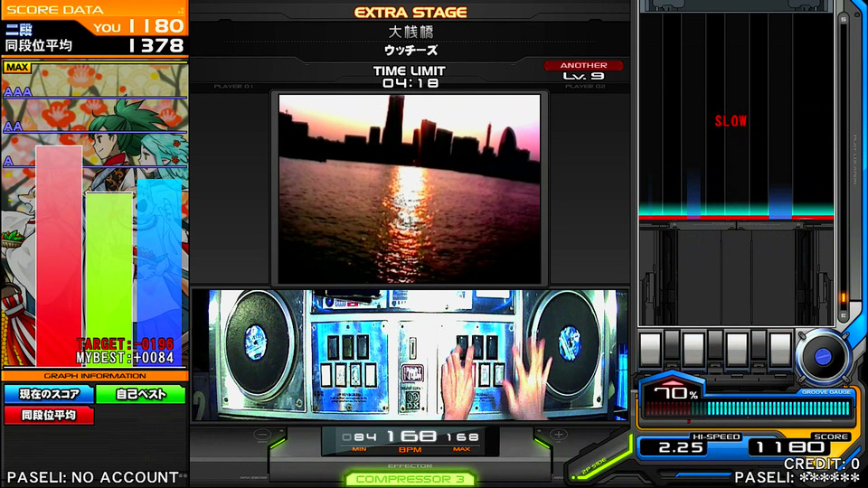Click the green personal best score bar
Image resolution: width=868 pixels, height=488 pixels.
(109, 279)
